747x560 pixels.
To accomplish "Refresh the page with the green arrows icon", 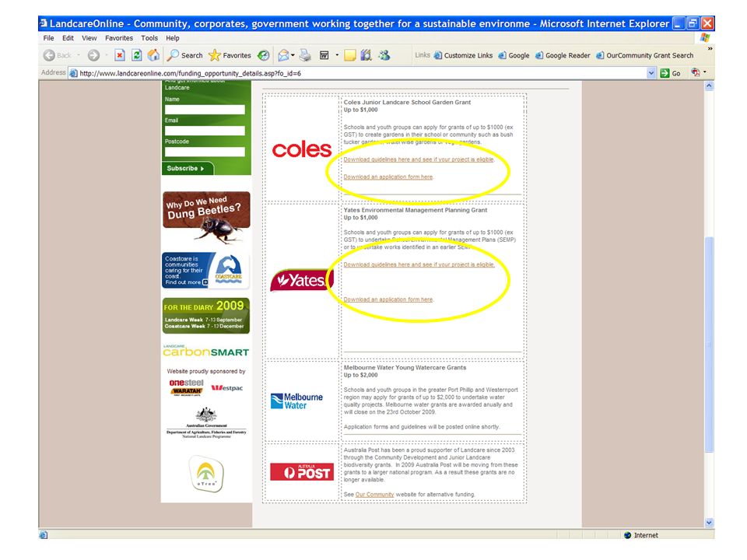I will (137, 55).
